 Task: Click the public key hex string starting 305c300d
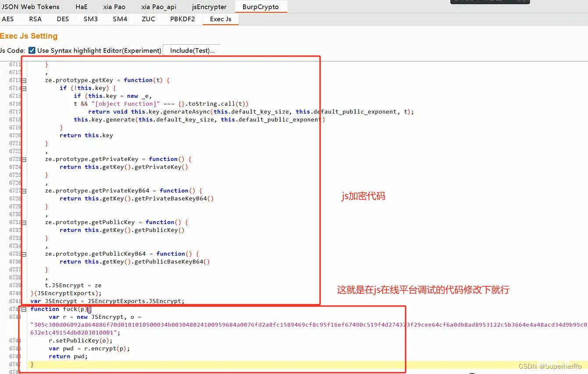(309, 329)
